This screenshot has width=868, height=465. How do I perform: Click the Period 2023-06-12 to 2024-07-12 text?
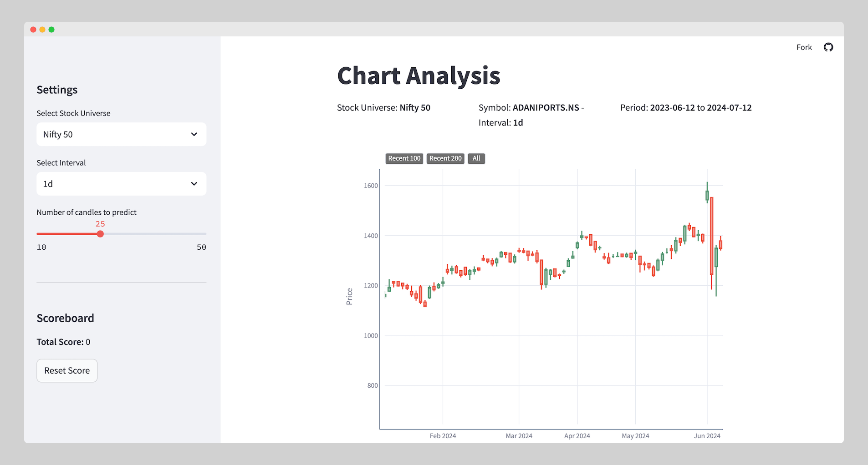pyautogui.click(x=686, y=108)
